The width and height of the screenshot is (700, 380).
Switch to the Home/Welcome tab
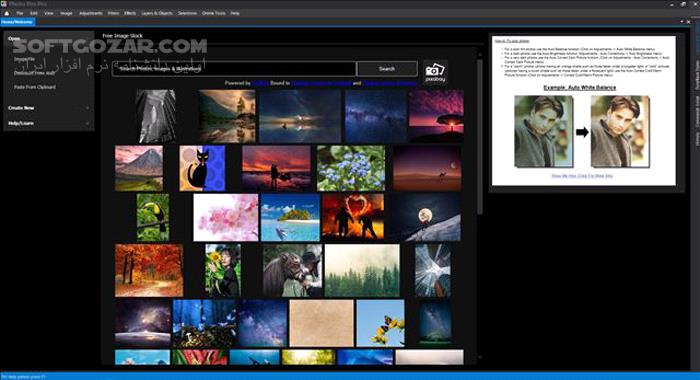[17, 22]
